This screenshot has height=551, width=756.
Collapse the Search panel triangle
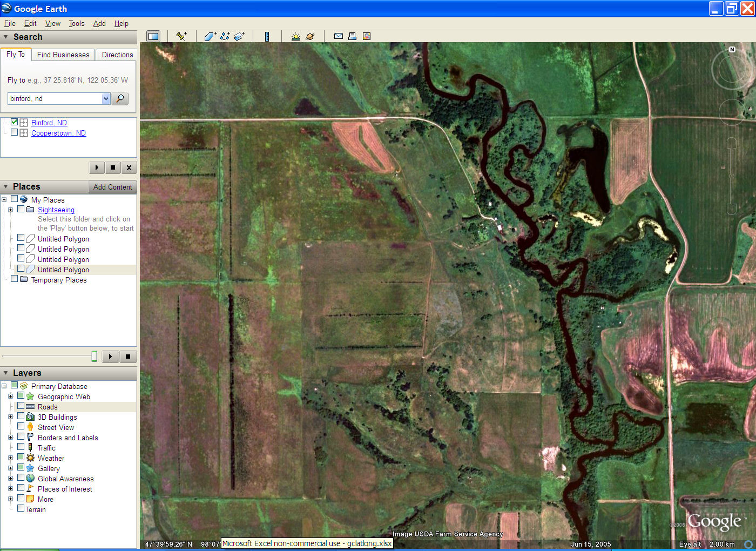point(6,37)
